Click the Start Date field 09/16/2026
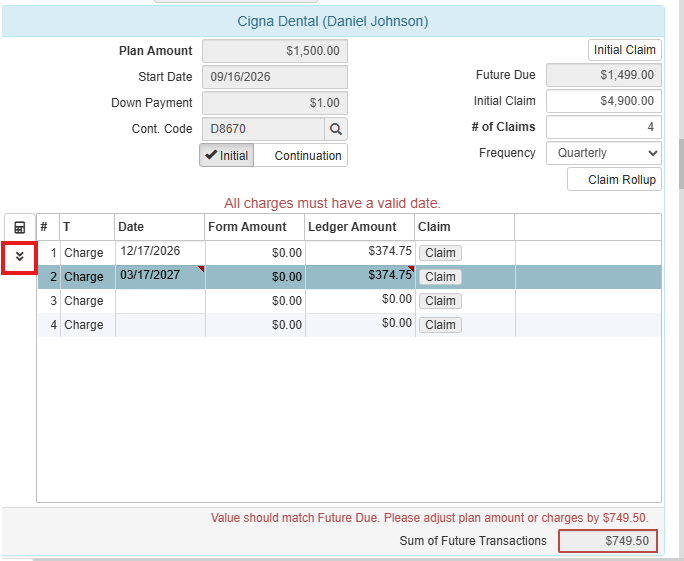Screen dimensions: 684x561 275,77
